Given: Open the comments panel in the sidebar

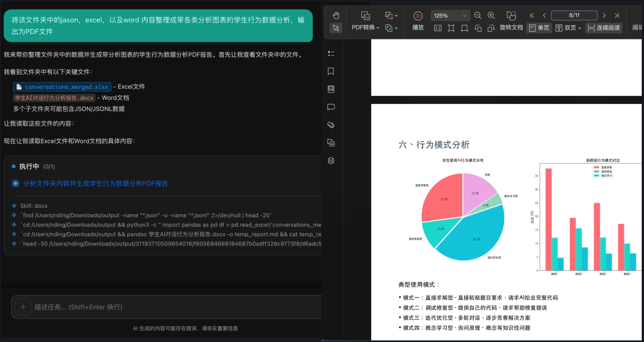Looking at the screenshot, I should (x=331, y=107).
